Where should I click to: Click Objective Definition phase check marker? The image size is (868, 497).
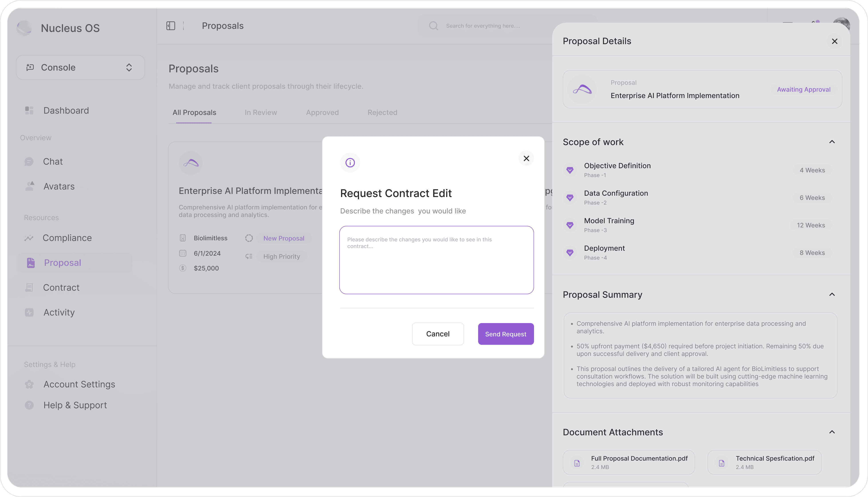(x=570, y=170)
